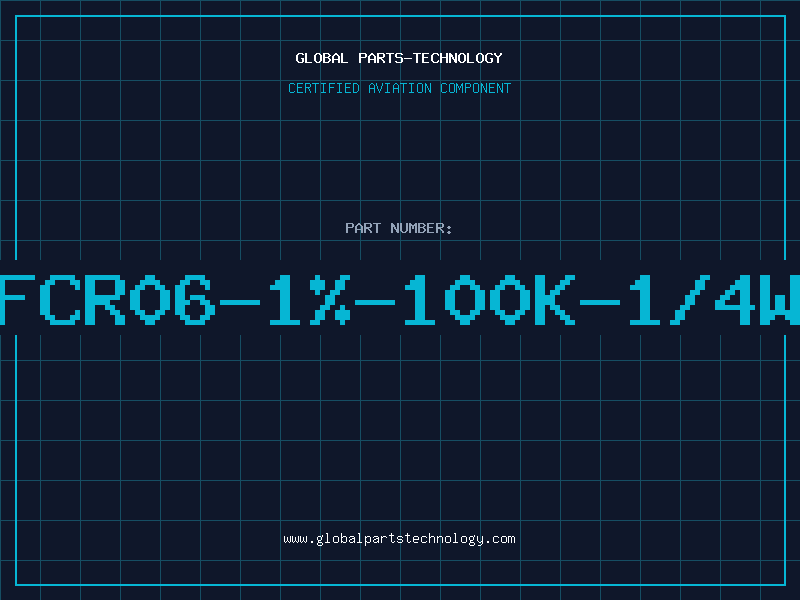This screenshot has height=600, width=800.
Task: Open the www.globalpartstechnology.com website link
Action: click(399, 539)
